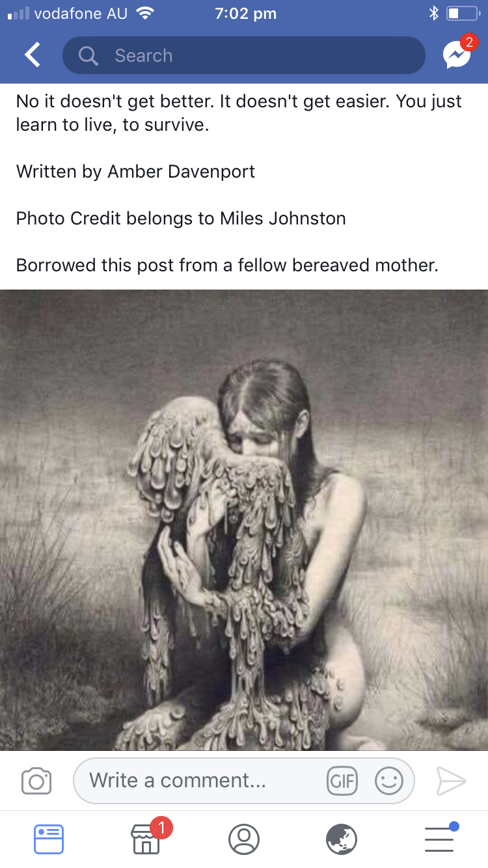This screenshot has height=868, width=488.
Task: Open Messenger with two unread messages
Action: [x=459, y=53]
